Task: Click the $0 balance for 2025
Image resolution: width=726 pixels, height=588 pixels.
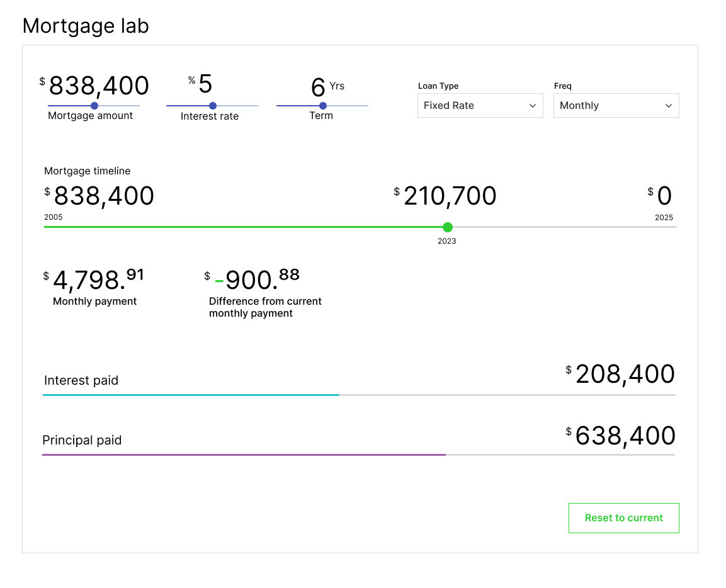Action: coord(660,195)
